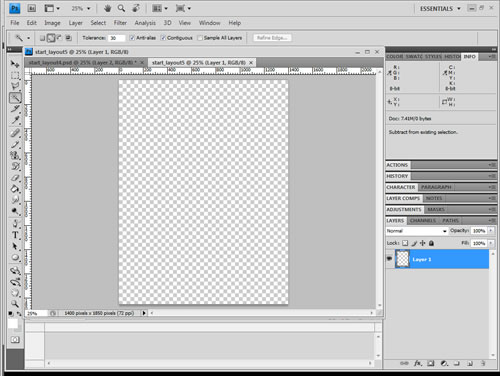Enable Sample All Layers checkbox
The image size is (500, 376).
point(200,38)
